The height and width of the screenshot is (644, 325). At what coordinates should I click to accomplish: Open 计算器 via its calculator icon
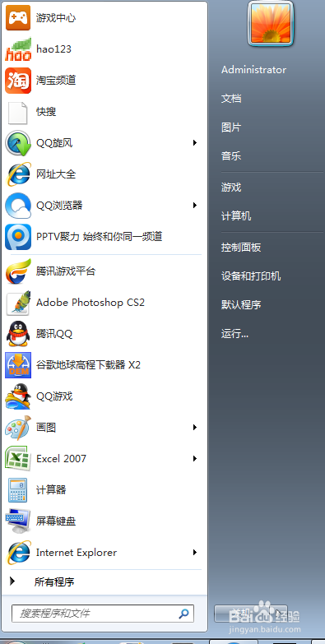point(18,490)
